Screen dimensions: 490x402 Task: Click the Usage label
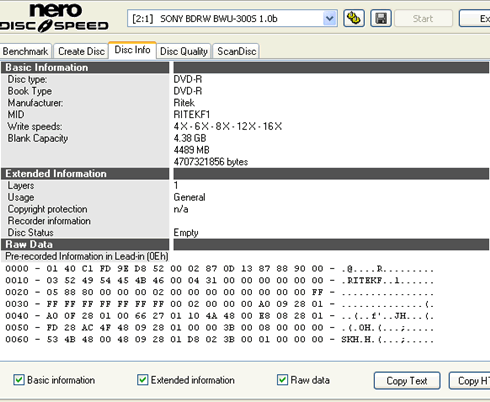(21, 197)
